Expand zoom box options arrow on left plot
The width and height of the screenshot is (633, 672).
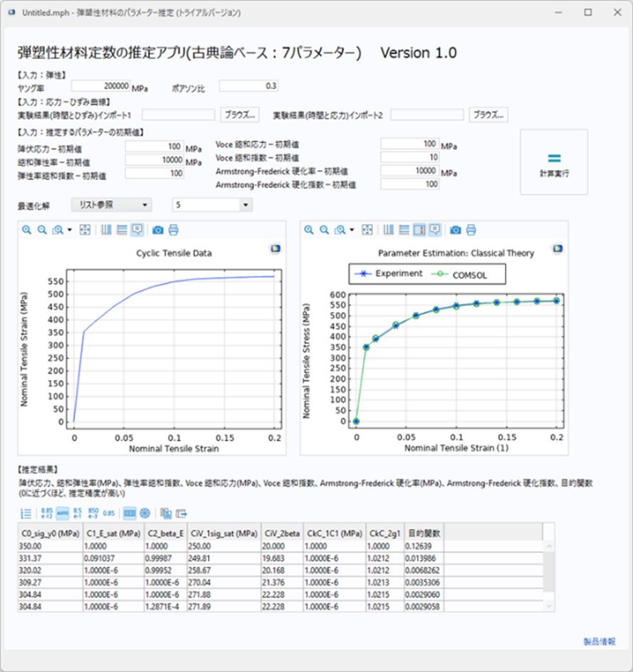69,230
